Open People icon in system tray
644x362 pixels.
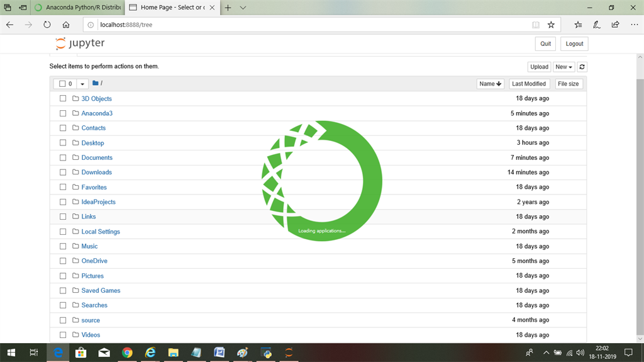point(530,353)
